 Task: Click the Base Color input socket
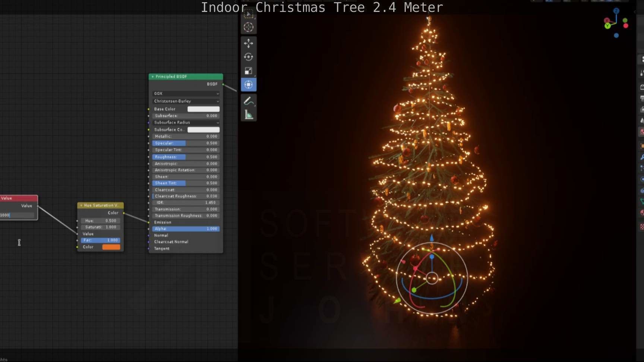tap(149, 109)
